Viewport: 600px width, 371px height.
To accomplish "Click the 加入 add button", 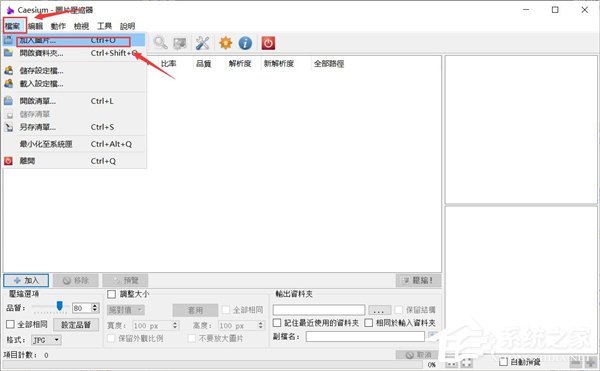I will click(x=26, y=280).
